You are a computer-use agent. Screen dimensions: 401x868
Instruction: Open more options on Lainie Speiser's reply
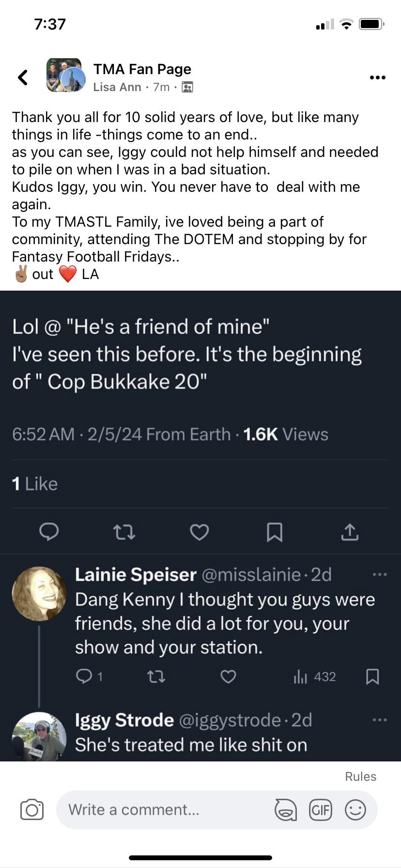tap(380, 574)
